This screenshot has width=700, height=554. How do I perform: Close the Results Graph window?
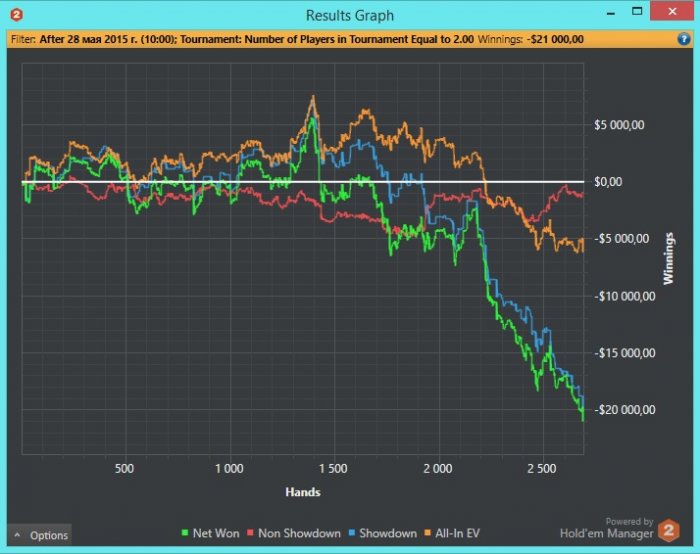676,14
